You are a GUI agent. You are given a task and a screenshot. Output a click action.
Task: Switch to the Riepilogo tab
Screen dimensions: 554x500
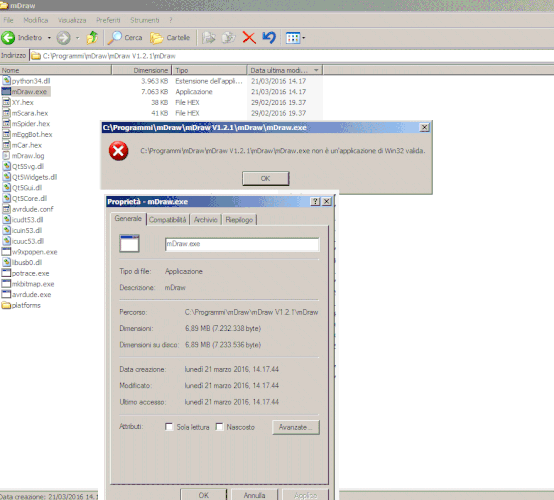point(239,220)
